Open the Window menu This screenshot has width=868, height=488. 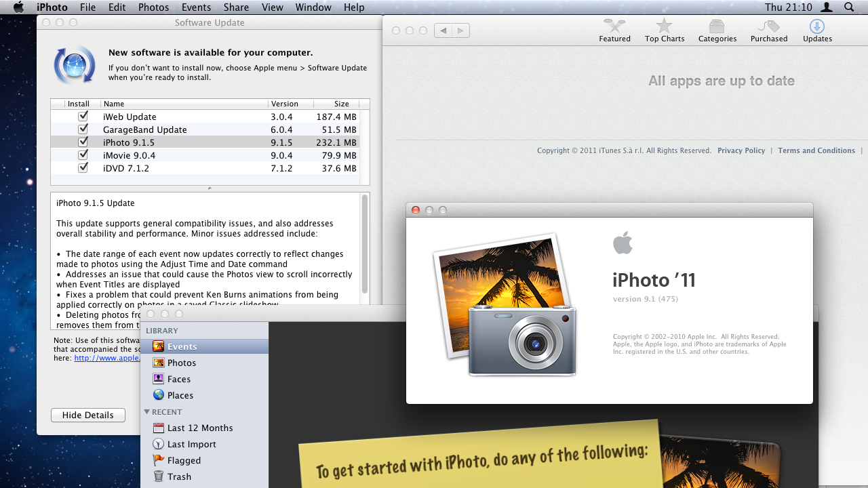(313, 7)
